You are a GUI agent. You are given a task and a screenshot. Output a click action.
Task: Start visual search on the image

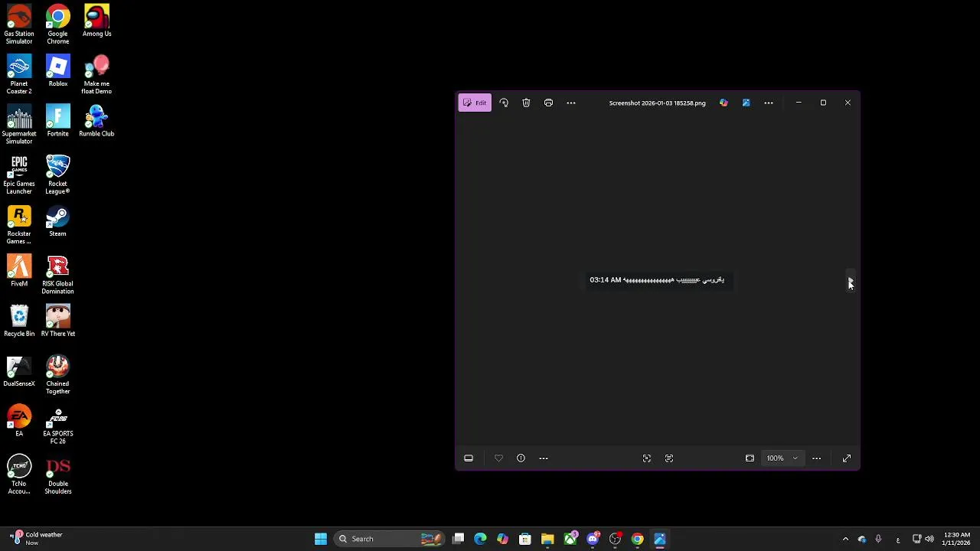tap(647, 458)
